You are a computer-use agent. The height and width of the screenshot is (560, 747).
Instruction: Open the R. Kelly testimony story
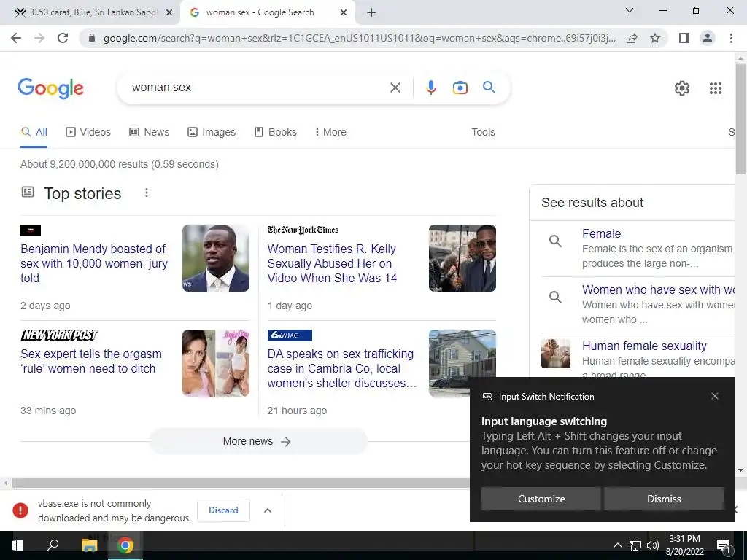pos(332,263)
